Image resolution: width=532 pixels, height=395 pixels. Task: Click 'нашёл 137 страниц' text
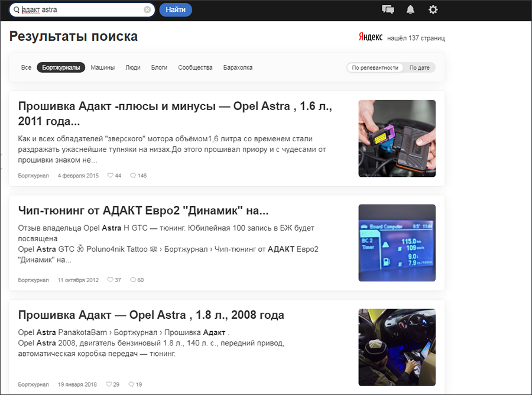coord(416,38)
